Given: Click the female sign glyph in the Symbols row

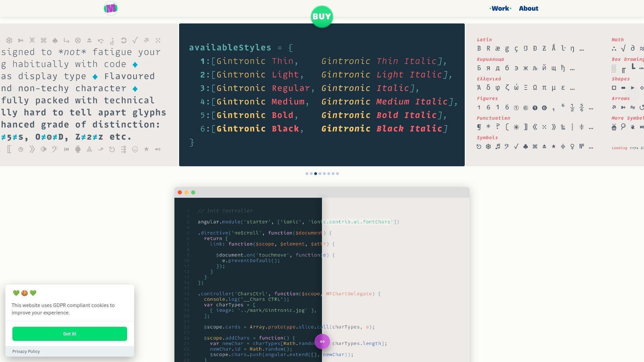Looking at the screenshot, I should (572, 146).
